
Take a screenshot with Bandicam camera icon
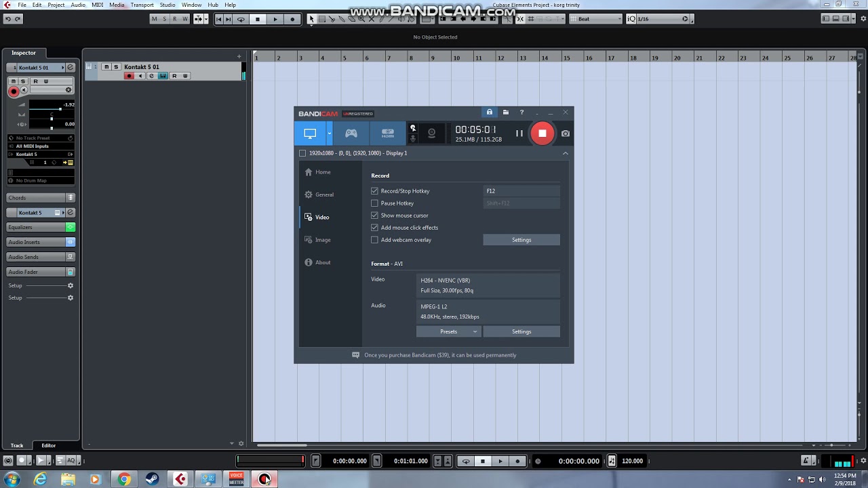(566, 134)
